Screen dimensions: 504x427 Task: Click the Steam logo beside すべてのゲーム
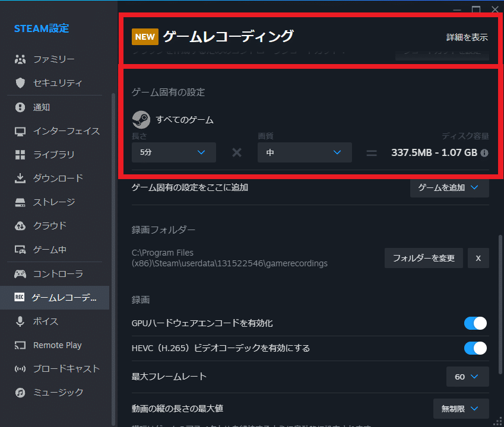click(141, 120)
